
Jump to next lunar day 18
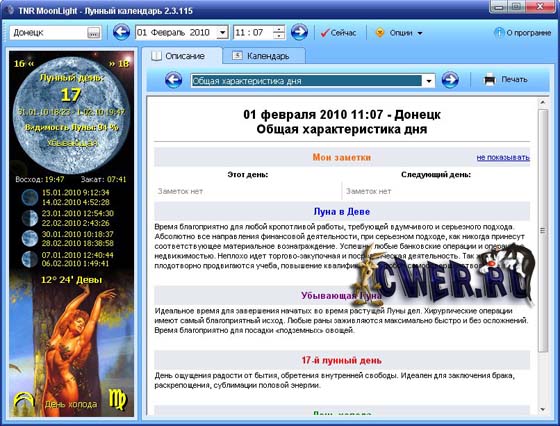[x=119, y=64]
